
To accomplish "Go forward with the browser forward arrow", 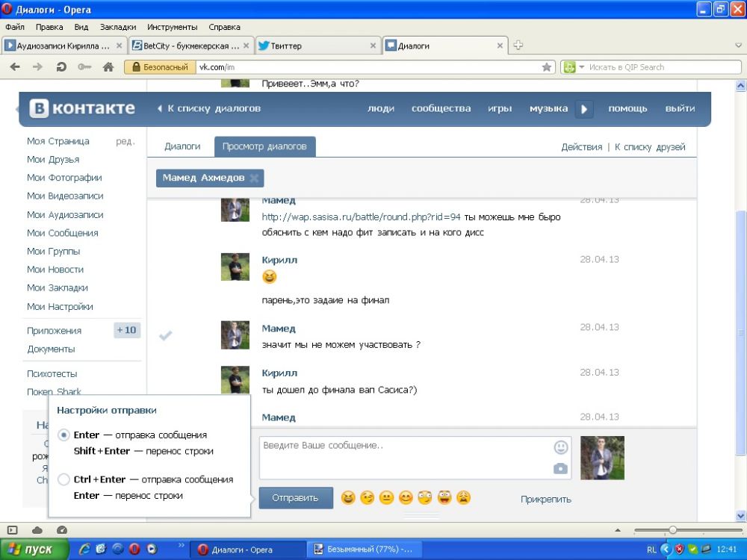I will pos(37,67).
